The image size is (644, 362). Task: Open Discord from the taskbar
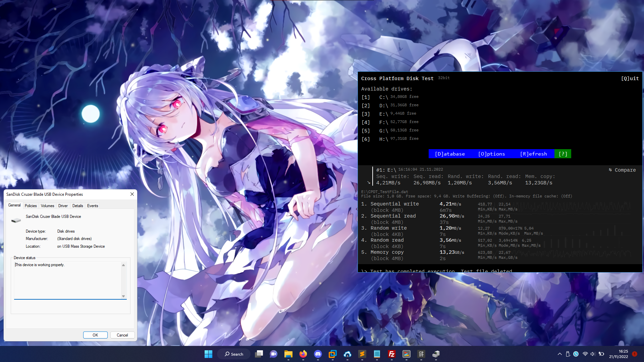pyautogui.click(x=318, y=354)
